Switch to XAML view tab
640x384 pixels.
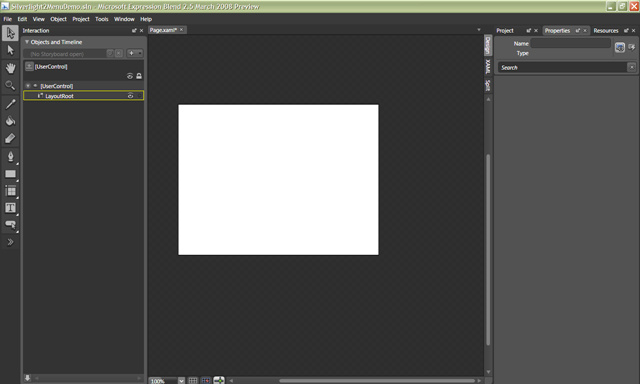488,66
